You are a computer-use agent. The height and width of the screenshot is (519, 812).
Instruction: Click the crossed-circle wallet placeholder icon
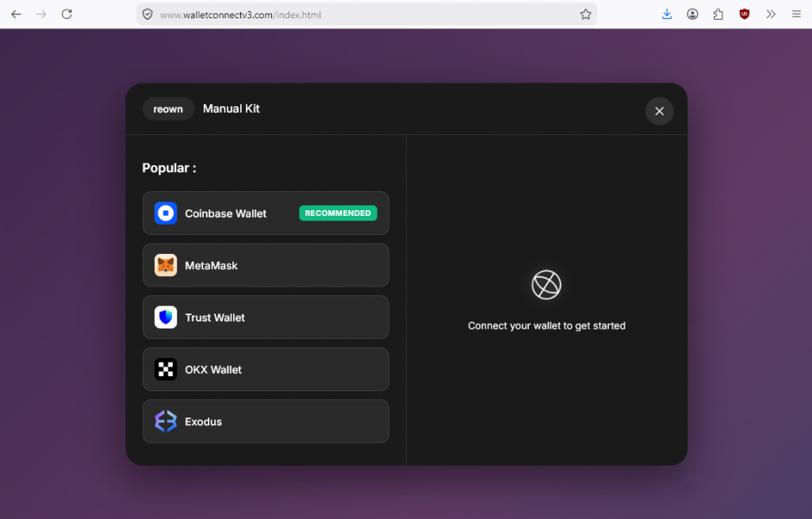tap(546, 284)
